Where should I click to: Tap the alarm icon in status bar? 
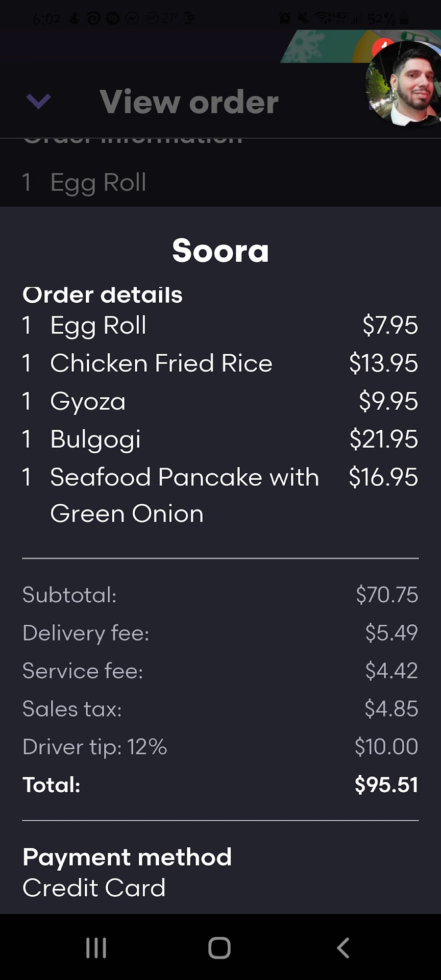(x=285, y=19)
